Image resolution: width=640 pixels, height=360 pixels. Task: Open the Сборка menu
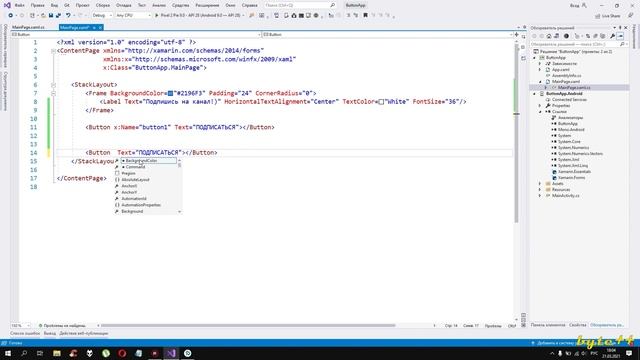coord(103,5)
